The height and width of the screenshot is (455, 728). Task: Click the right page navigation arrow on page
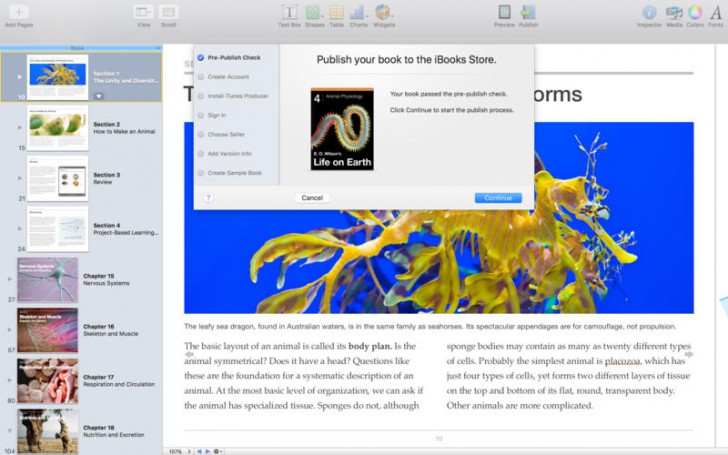(x=689, y=354)
